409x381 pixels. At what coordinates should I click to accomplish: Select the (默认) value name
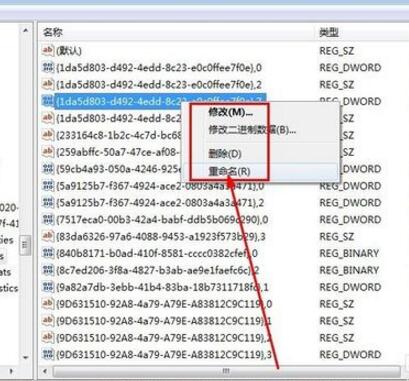69,51
